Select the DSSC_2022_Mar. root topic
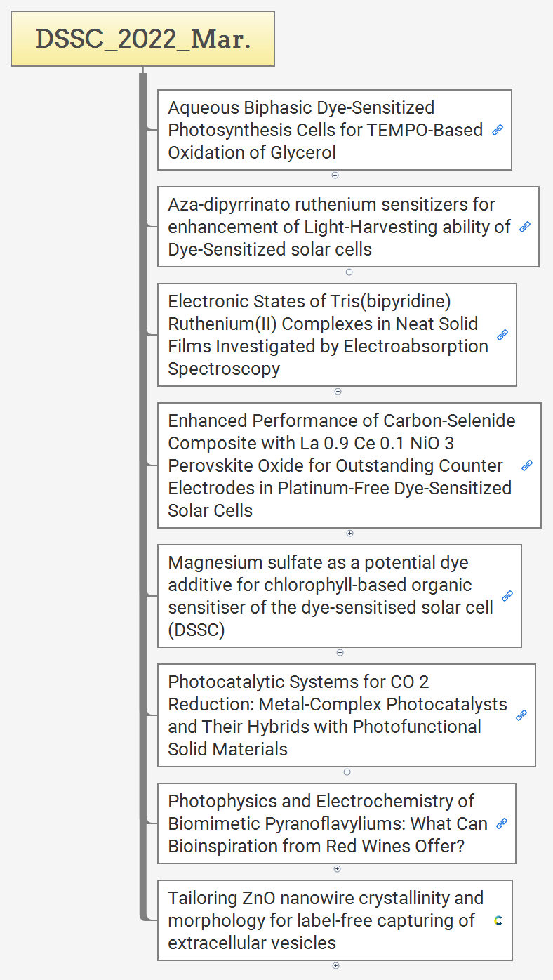The width and height of the screenshot is (553, 980). point(142,39)
